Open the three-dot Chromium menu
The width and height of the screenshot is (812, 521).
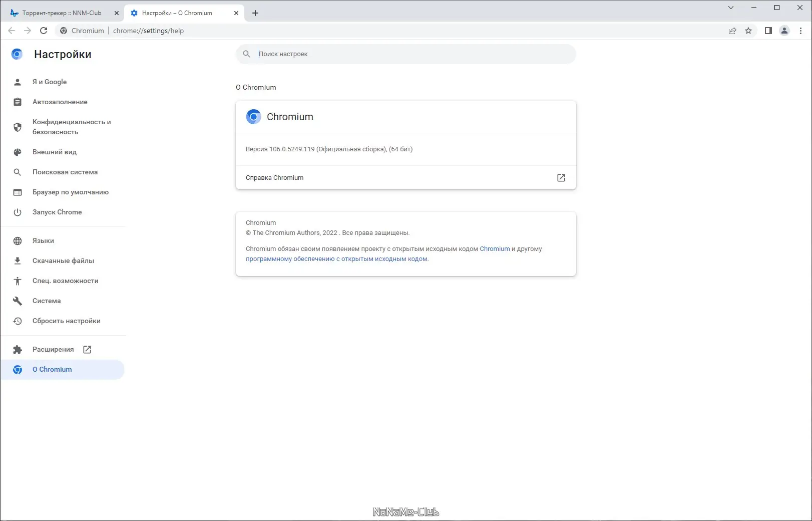click(x=800, y=31)
